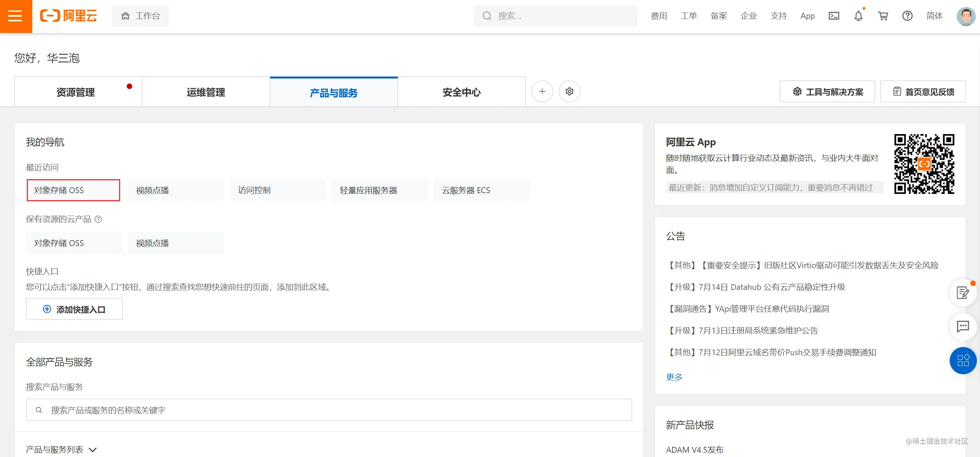Click the 更多 announcements link
Image resolution: width=980 pixels, height=457 pixels.
(674, 377)
